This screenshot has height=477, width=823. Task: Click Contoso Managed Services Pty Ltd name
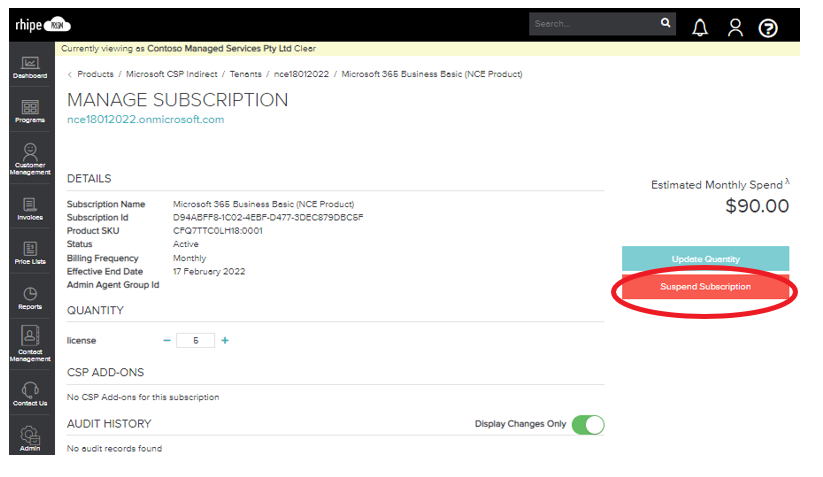[x=219, y=48]
